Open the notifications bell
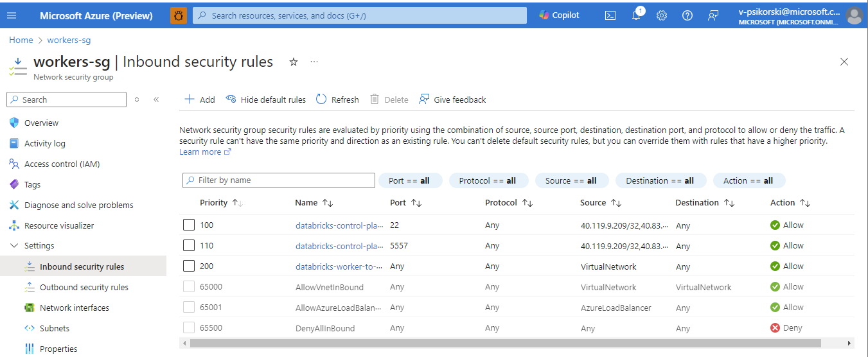Viewport: 868px width, 357px height. (x=636, y=15)
